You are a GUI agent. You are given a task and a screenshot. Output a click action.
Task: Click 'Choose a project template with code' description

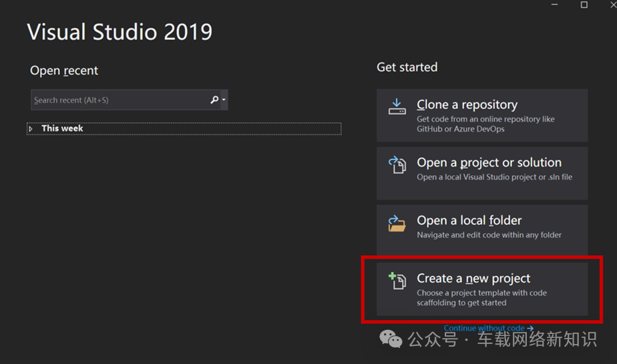481,298
